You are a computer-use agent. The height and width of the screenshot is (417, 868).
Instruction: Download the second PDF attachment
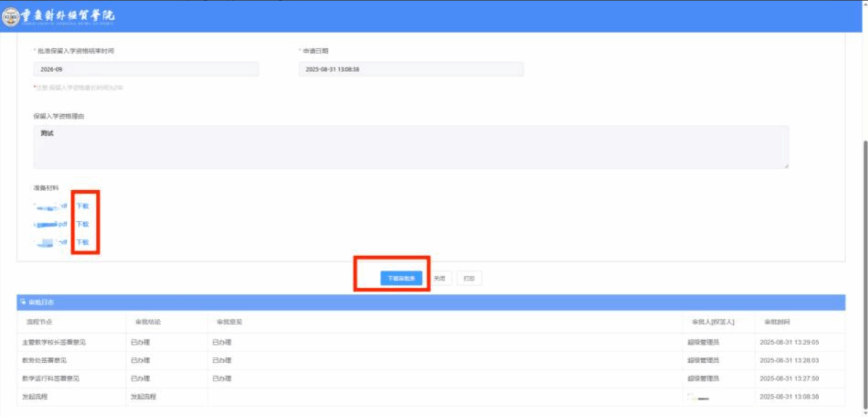click(82, 224)
